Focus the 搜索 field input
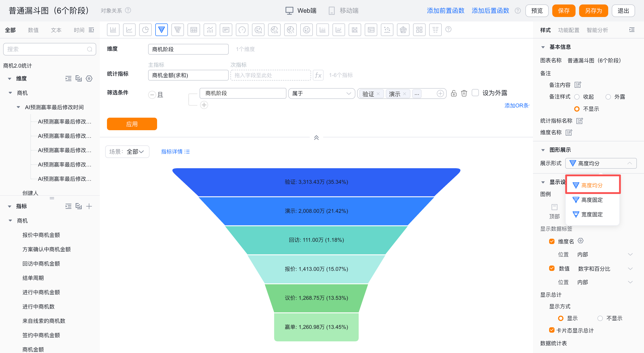Screen dimensions: 644x353 (x=49, y=49)
